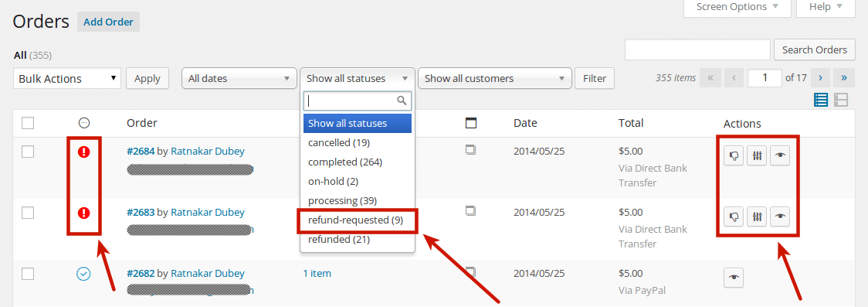Go to the next page of orders

tap(820, 78)
